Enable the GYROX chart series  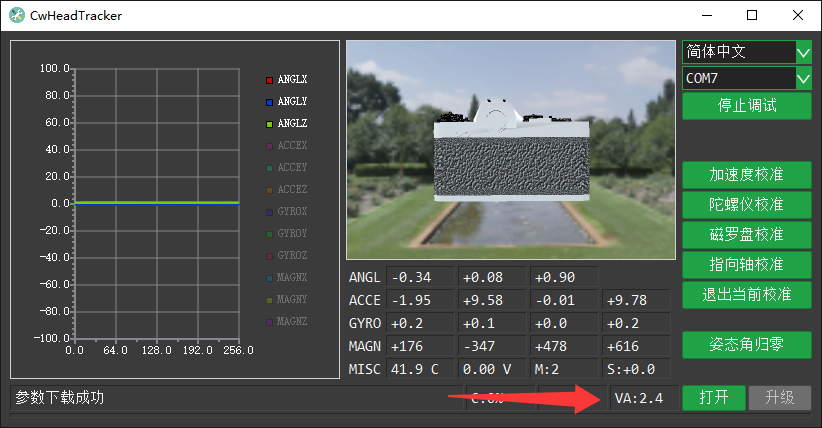287,212
